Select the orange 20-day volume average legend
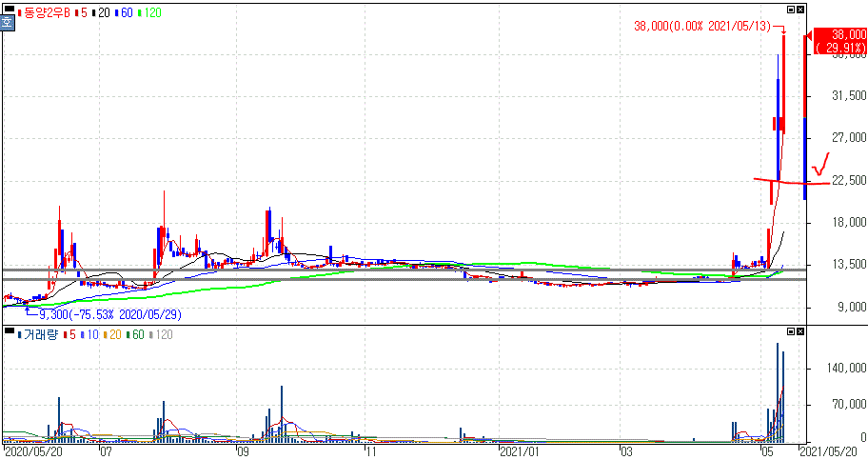 click(x=112, y=334)
